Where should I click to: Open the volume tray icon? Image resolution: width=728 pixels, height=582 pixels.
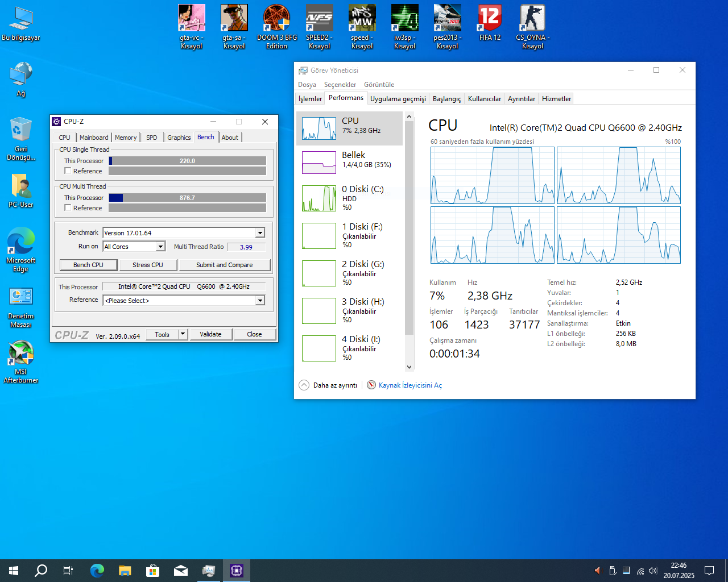[653, 571]
